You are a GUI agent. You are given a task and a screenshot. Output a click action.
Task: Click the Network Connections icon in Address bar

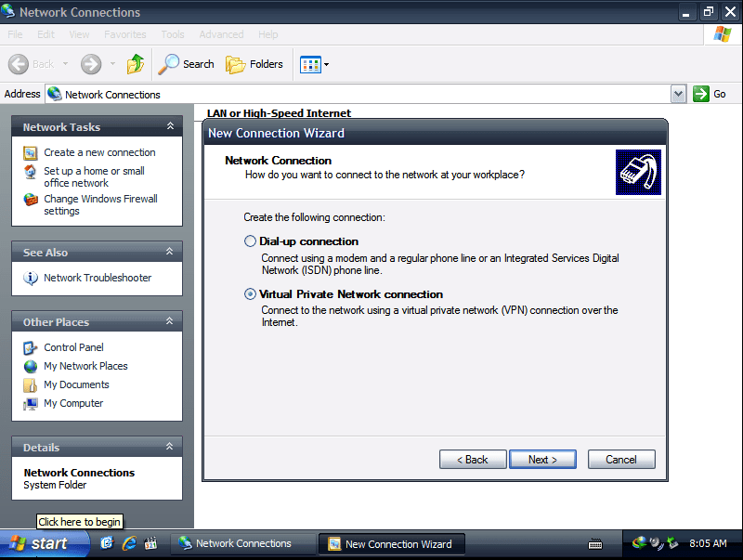coord(55,94)
